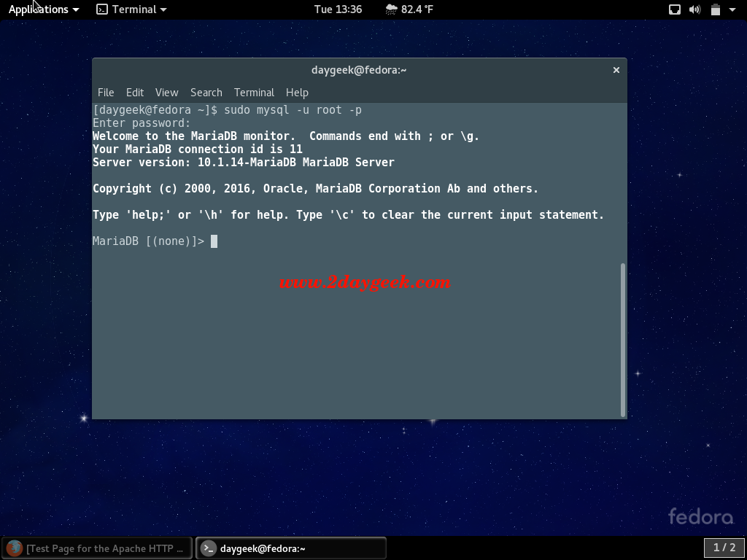Click the Copyright (c) 2000, 2016 line
This screenshot has height=560, width=747.
coord(315,189)
